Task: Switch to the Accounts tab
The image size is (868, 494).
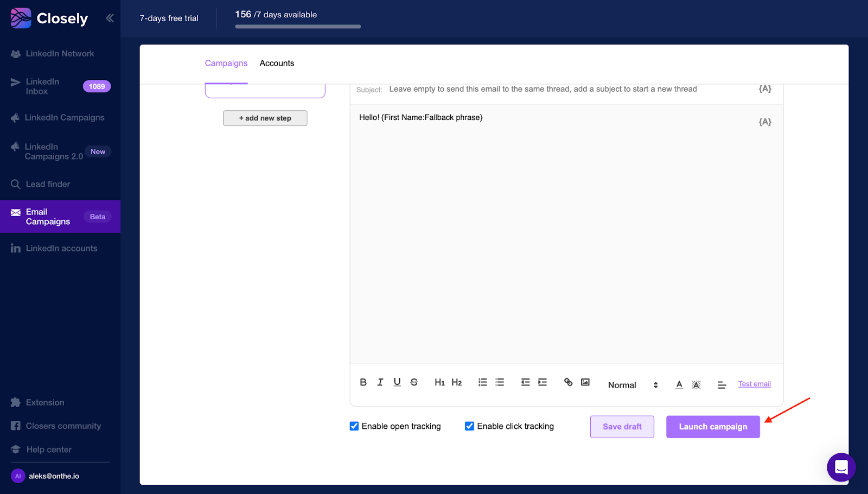Action: pos(277,63)
